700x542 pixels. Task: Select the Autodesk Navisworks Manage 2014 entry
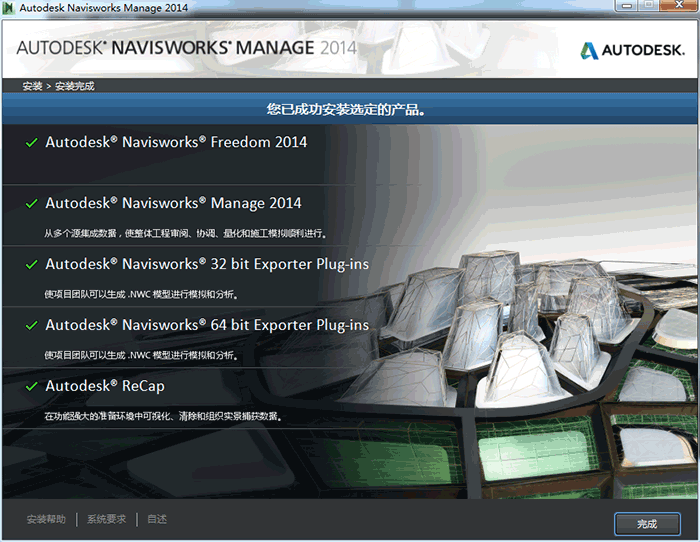pos(173,203)
